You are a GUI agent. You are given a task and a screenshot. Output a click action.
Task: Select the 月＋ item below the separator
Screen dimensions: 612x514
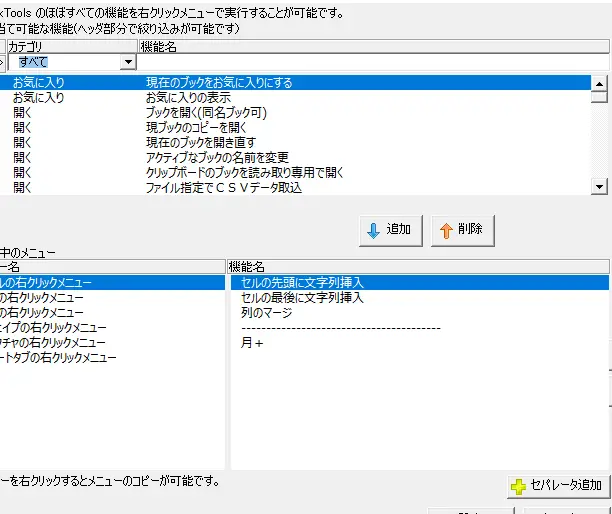[252, 343]
